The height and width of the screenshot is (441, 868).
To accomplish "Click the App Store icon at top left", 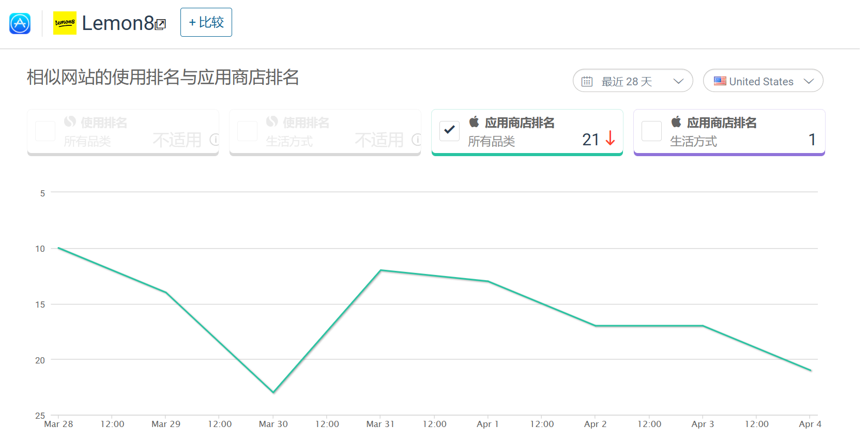I will pyautogui.click(x=20, y=23).
